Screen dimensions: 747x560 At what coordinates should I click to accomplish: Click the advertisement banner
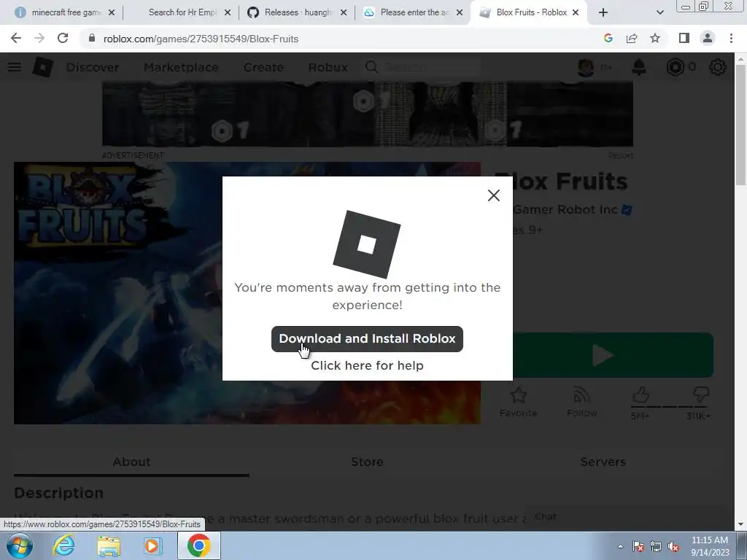pyautogui.click(x=368, y=114)
